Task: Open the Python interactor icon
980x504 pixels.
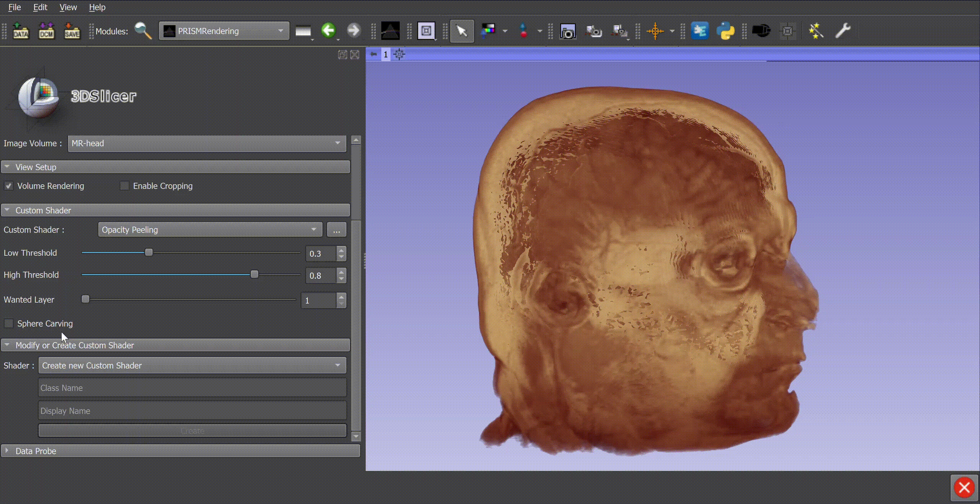Action: tap(725, 31)
